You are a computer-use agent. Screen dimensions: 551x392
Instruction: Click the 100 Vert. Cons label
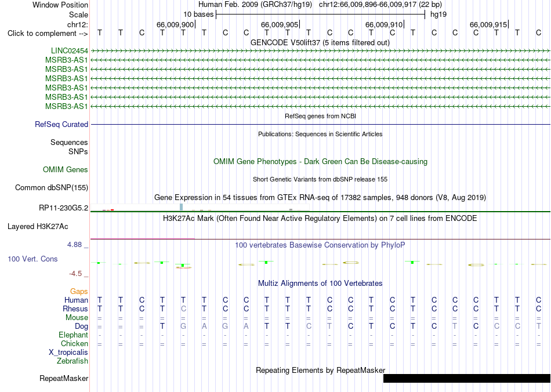pos(32,259)
